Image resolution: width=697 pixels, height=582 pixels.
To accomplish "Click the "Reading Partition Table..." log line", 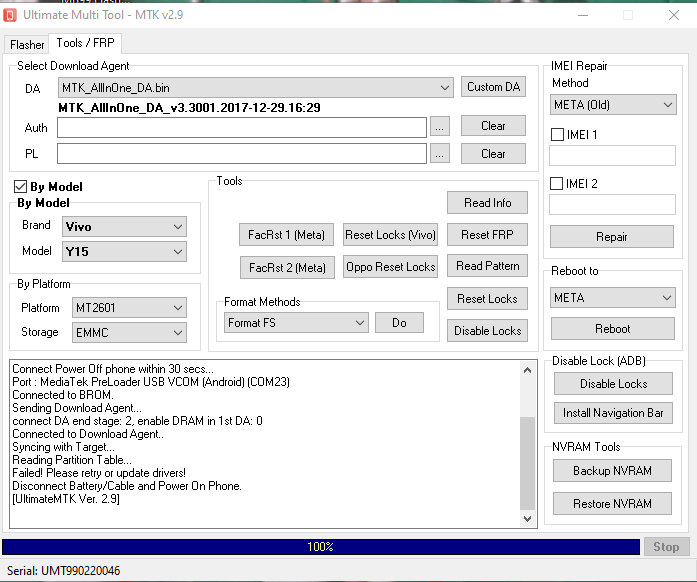I will [72, 460].
